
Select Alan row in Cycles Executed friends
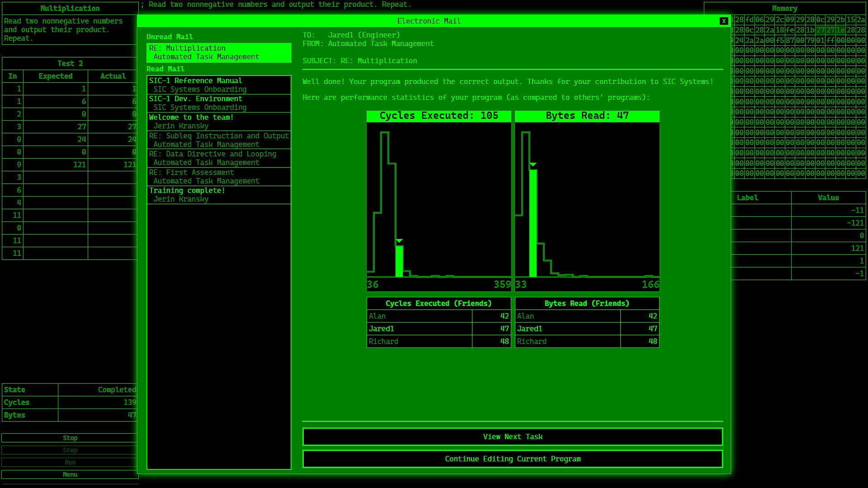click(x=439, y=316)
